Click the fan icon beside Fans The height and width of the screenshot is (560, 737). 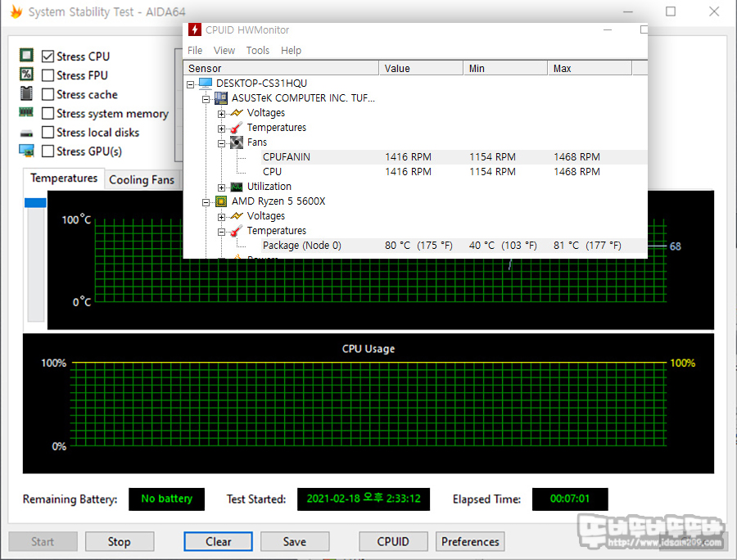(x=237, y=142)
